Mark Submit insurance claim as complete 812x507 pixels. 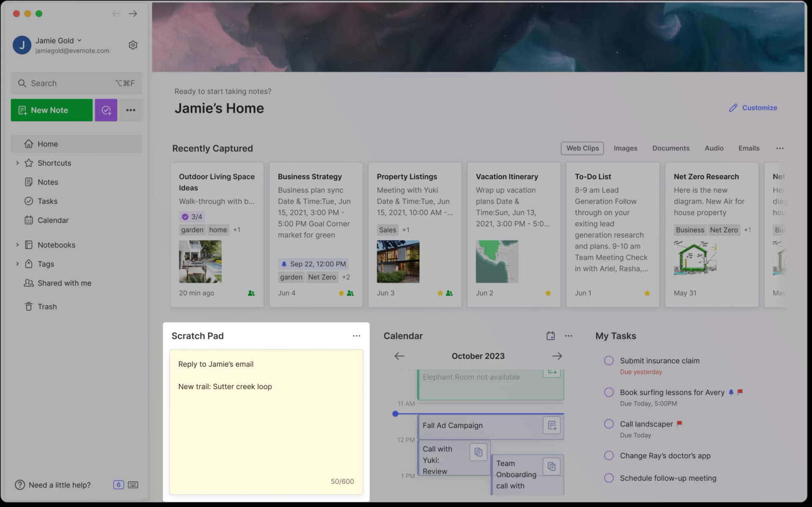point(609,360)
